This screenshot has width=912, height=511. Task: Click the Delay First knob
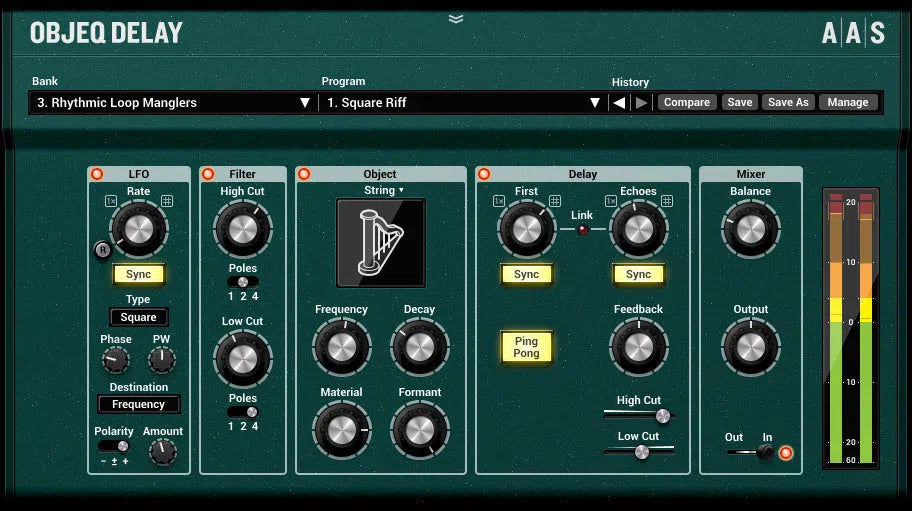click(526, 229)
